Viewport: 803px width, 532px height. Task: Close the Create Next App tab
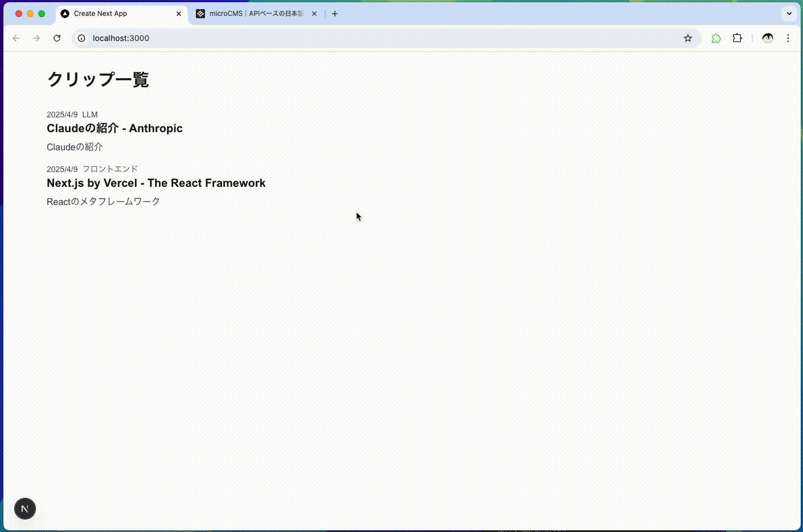click(179, 14)
